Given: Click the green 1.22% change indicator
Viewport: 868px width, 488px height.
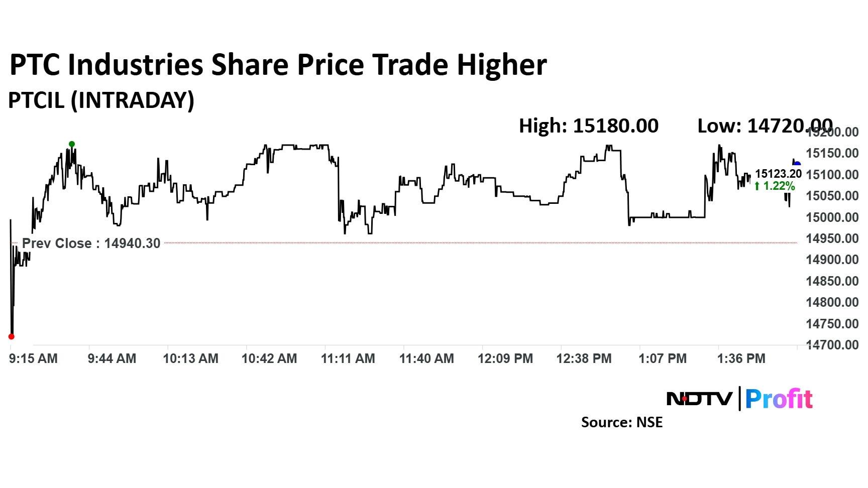Looking at the screenshot, I should click(x=775, y=186).
